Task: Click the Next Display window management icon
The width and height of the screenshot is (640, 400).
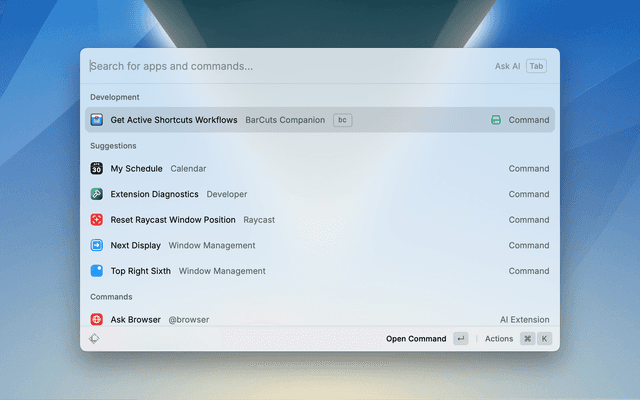Action: [96, 245]
